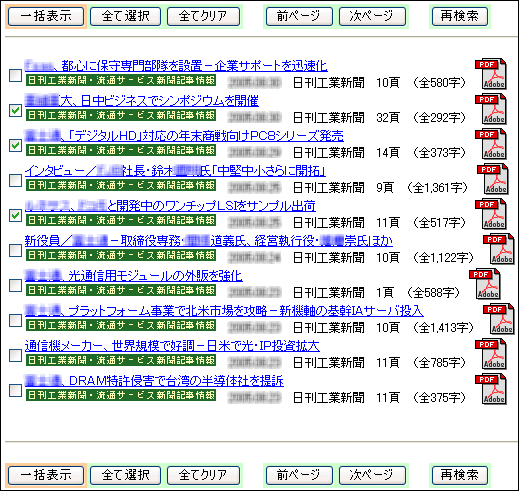The height and width of the screenshot is (491, 519).
Task: Go to 前ページ using top button
Action: pyautogui.click(x=299, y=16)
